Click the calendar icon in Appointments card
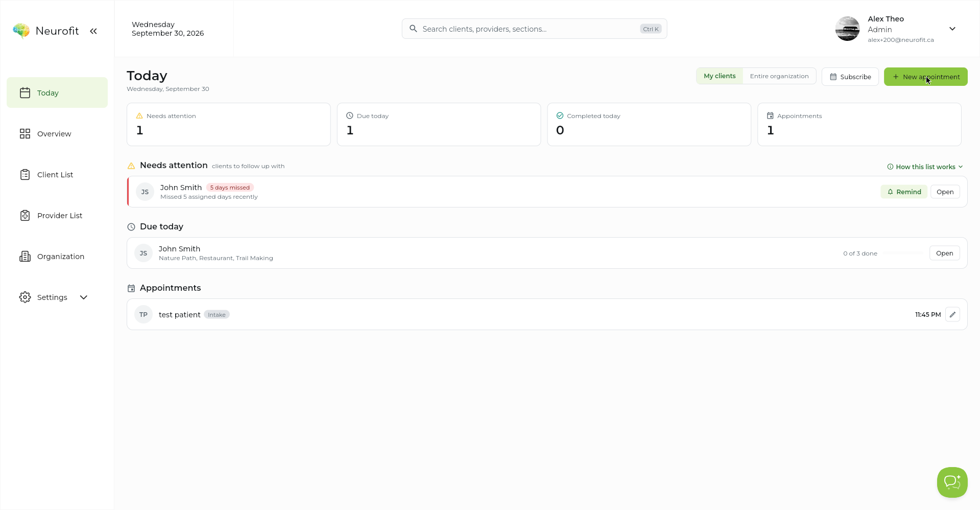The image size is (980, 510). pyautogui.click(x=770, y=115)
